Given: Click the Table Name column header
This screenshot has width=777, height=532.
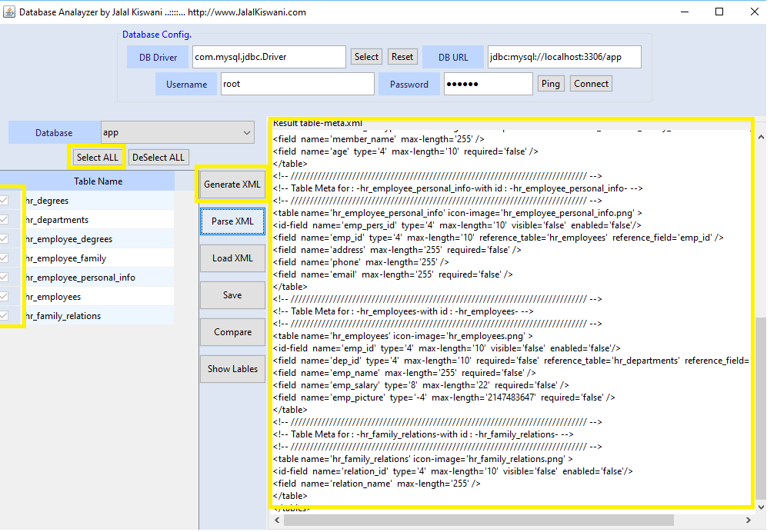Looking at the screenshot, I should tap(98, 181).
